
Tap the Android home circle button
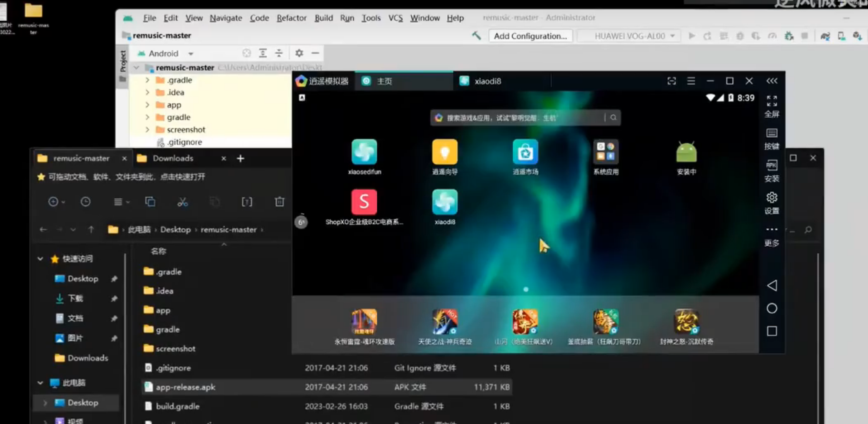tap(772, 308)
